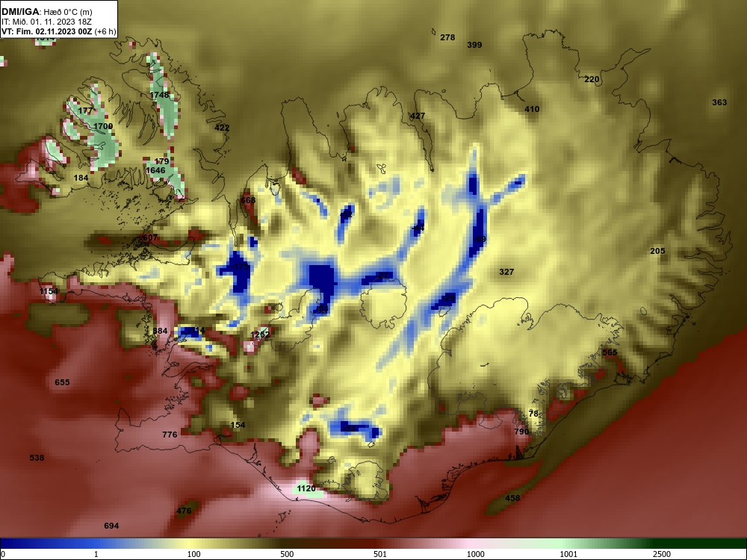Click the map value 177

coord(85,111)
